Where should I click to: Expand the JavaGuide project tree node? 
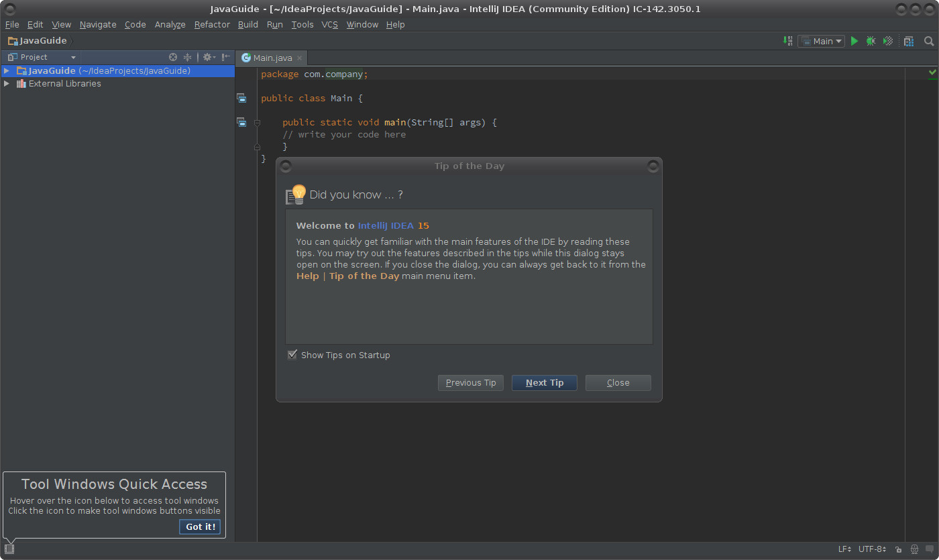pyautogui.click(x=7, y=70)
